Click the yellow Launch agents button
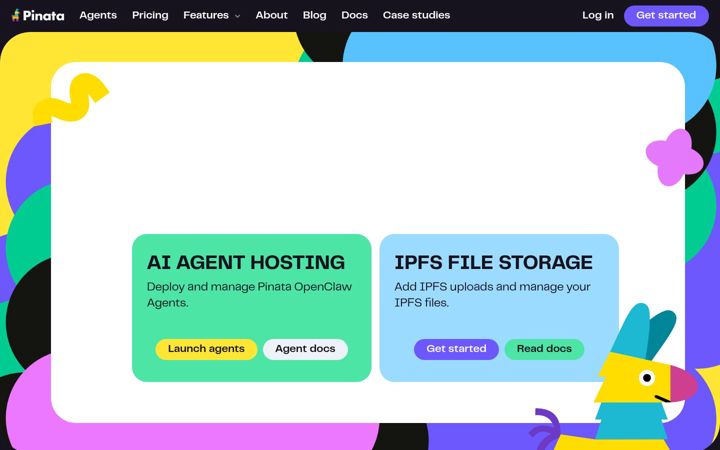The image size is (720, 450). coord(206,349)
